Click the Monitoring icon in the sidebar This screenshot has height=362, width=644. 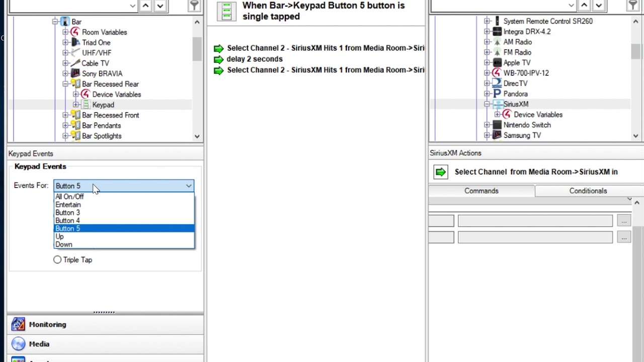click(x=18, y=324)
